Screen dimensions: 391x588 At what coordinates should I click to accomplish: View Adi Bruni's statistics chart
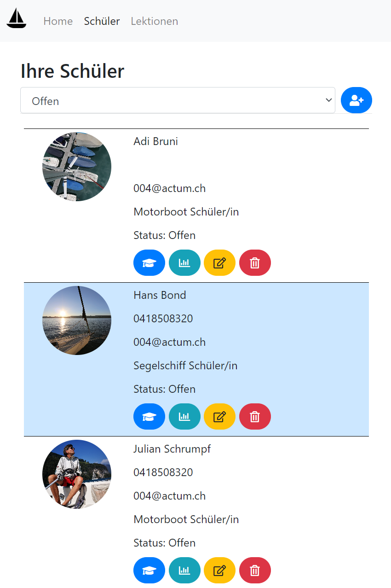tap(184, 263)
